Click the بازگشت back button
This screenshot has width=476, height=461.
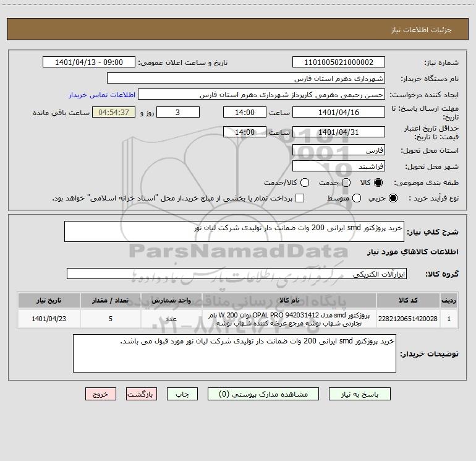[142, 394]
